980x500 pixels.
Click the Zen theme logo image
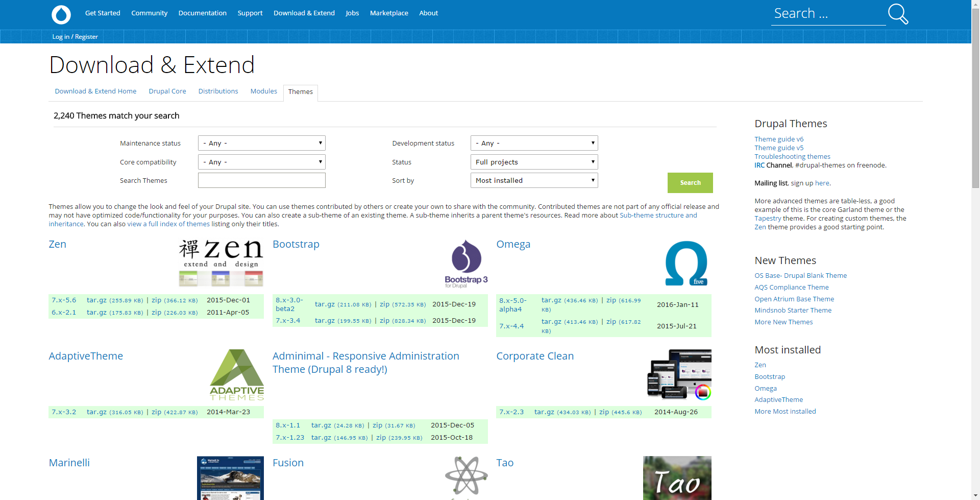coord(220,263)
